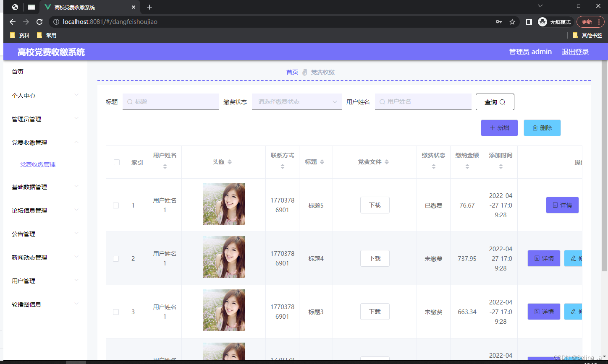Expand the 轮播图信息 sidebar menu
The image size is (608, 364).
[x=45, y=304]
